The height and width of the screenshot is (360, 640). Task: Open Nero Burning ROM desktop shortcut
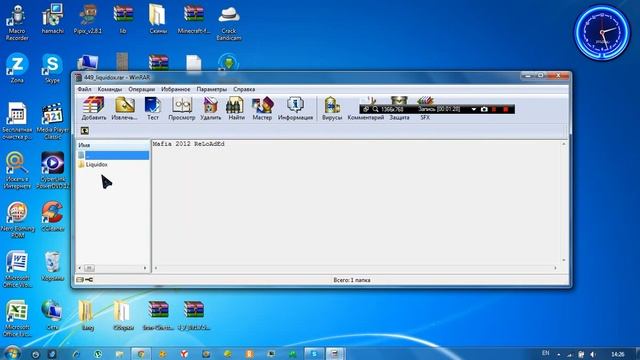[x=17, y=220]
